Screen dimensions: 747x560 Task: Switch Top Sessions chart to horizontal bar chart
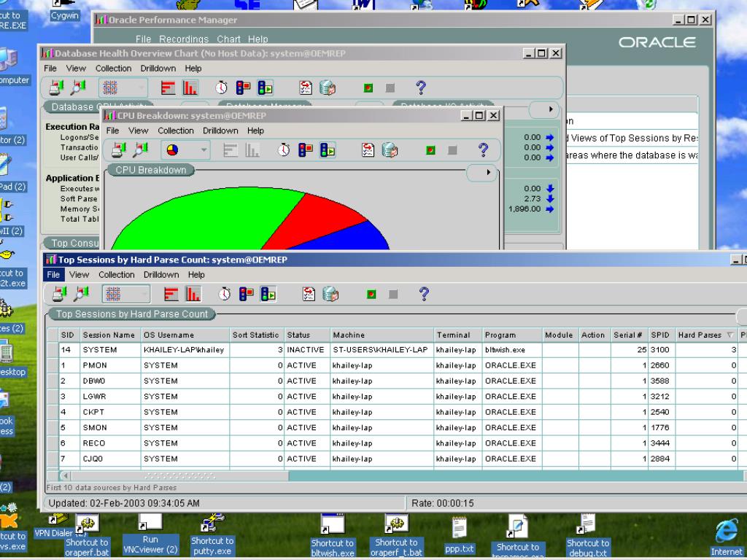click(x=171, y=295)
